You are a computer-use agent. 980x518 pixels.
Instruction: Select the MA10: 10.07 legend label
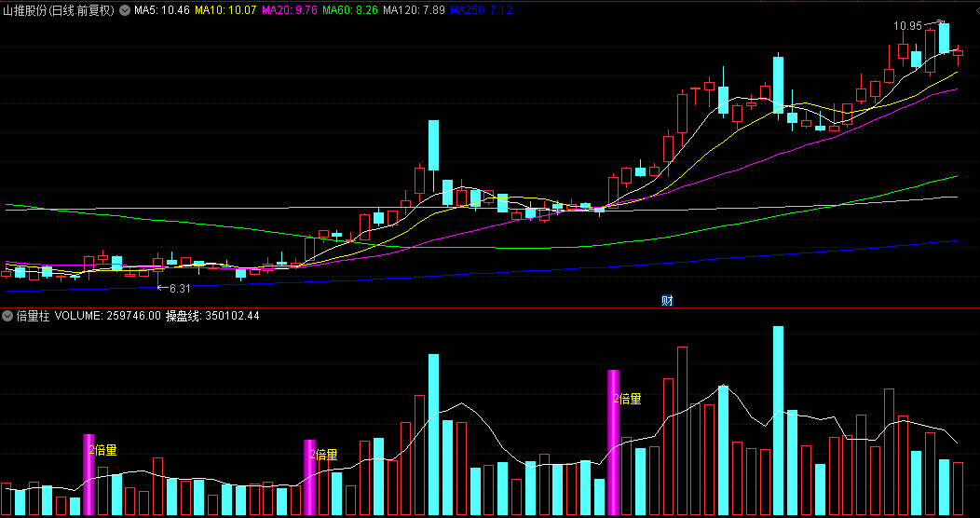[x=225, y=10]
